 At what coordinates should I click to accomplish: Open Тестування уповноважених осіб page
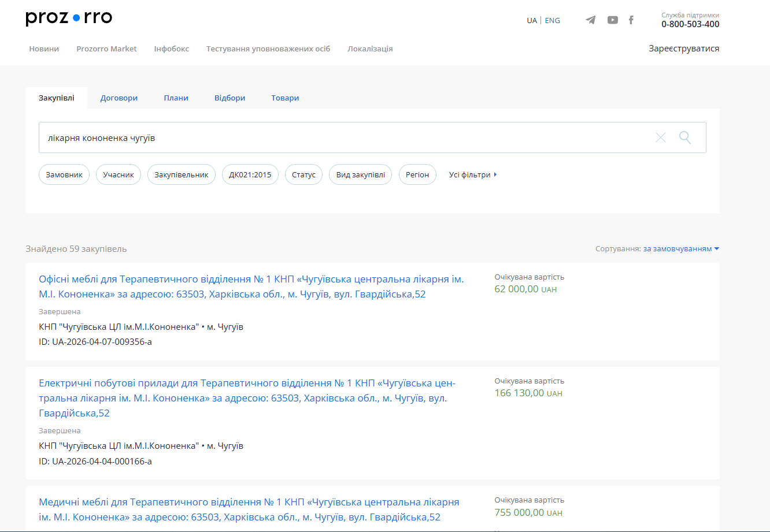coord(268,49)
